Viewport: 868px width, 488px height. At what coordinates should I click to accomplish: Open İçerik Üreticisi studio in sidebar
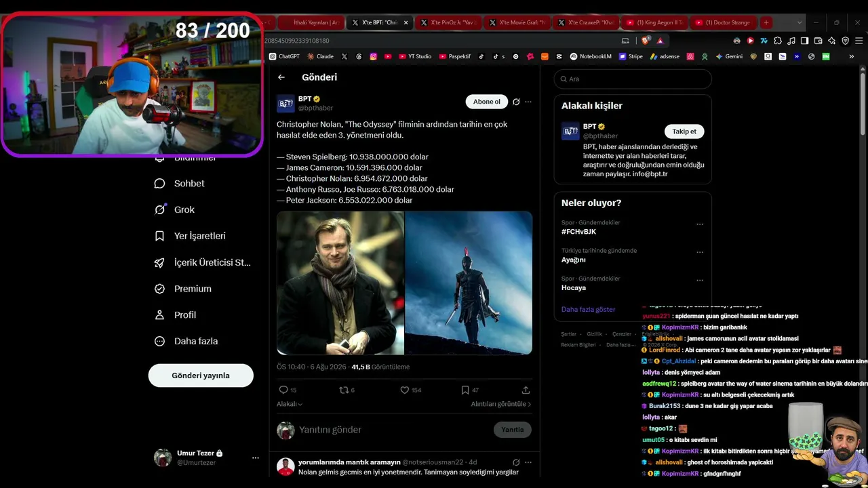[203, 262]
